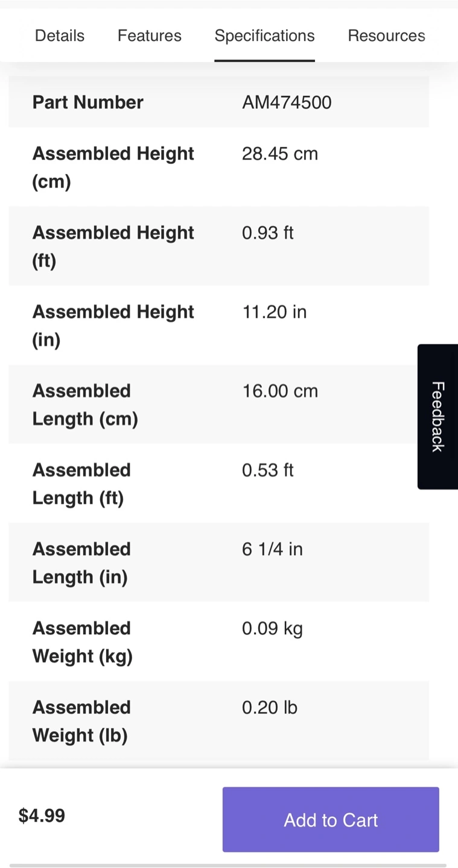Tap the 11.20 in height value
458x868 pixels.
[x=275, y=312]
